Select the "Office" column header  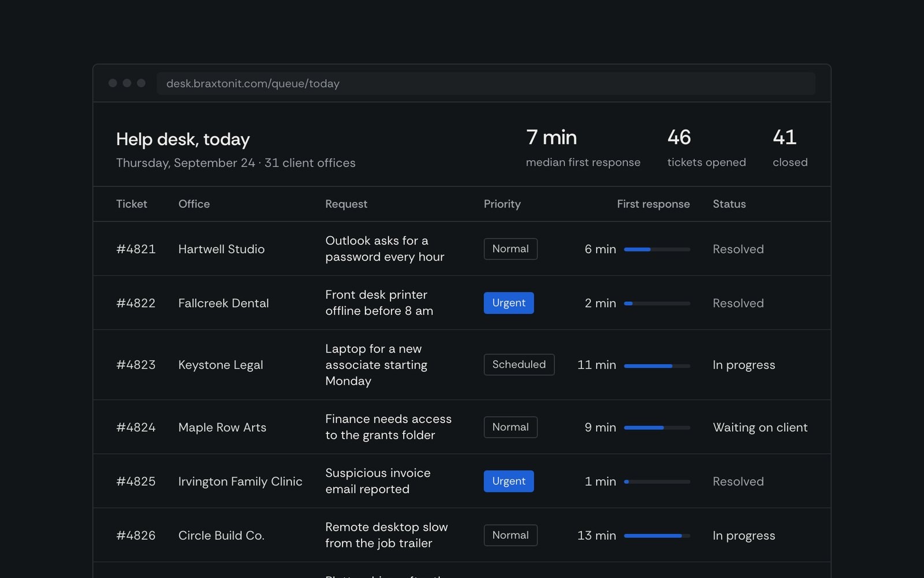(194, 204)
